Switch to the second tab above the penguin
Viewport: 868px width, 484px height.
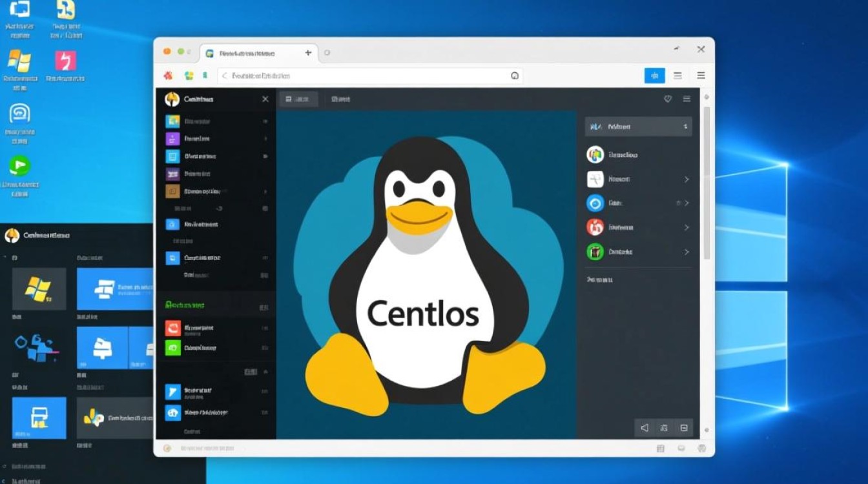340,99
